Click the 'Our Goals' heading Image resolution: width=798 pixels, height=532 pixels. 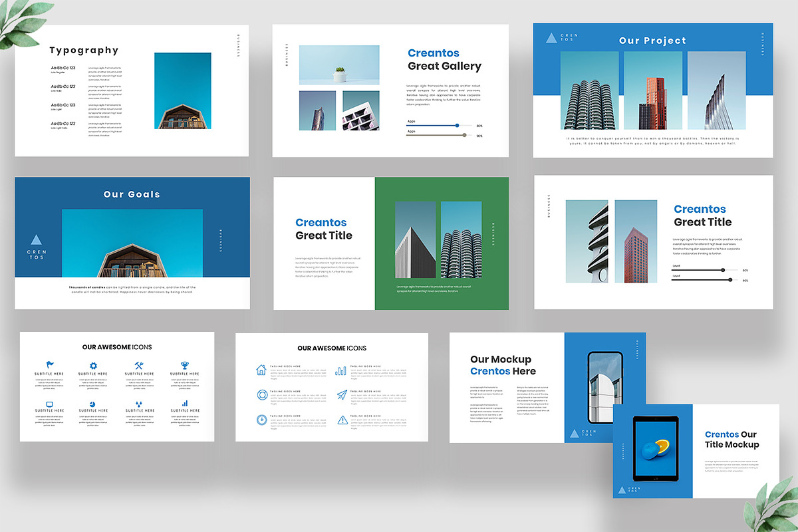click(132, 195)
